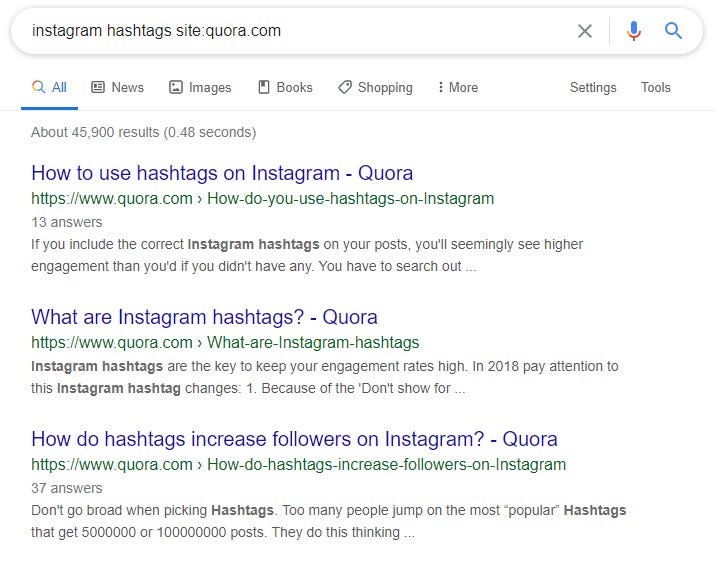Screen dimensions: 715x564
Task: Click the What-are-Instagram-hashtags green URL
Action: pyautogui.click(x=313, y=342)
